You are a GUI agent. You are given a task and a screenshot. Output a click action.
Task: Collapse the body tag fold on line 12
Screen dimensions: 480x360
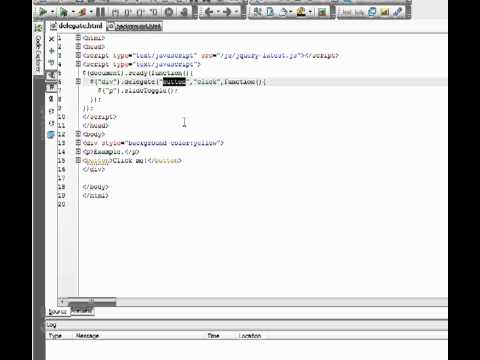78,134
